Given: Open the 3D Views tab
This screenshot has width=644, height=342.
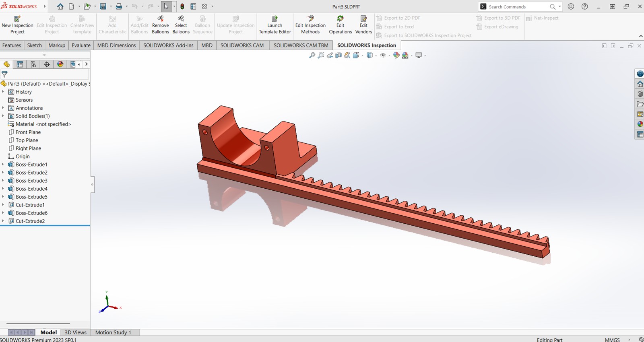Looking at the screenshot, I should tap(76, 332).
